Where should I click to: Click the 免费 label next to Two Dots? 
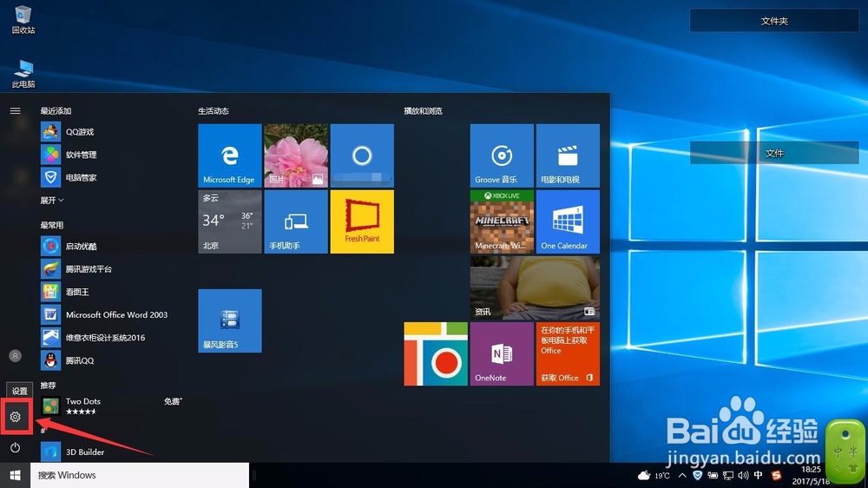point(173,401)
